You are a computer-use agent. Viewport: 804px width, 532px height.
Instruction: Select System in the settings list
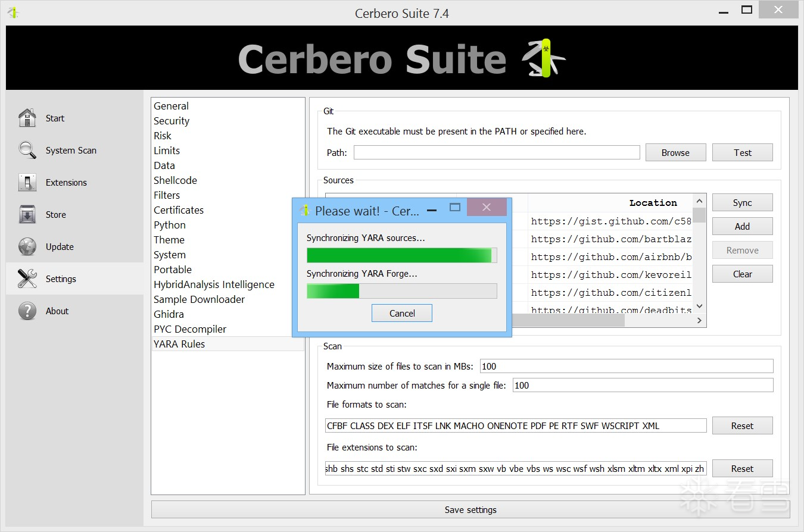click(x=228, y=255)
